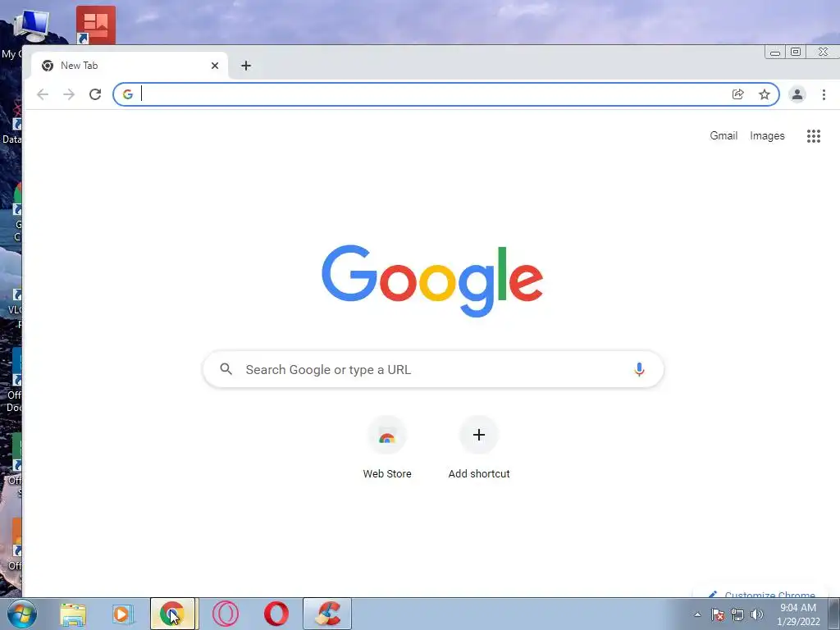Show hidden tray icons arrow
Screen dimensions: 840x630
[x=697, y=614]
